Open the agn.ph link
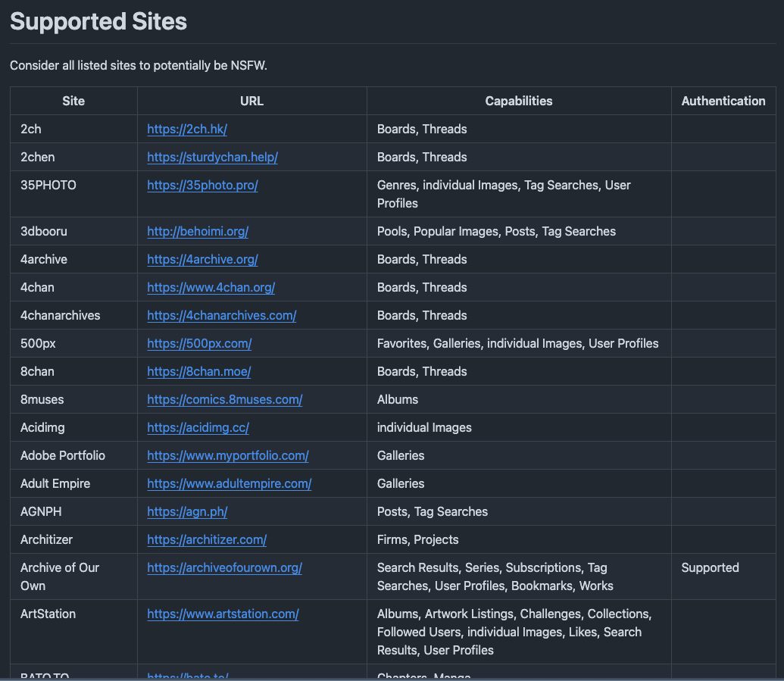Image resolution: width=784 pixels, height=681 pixels. coord(187,511)
